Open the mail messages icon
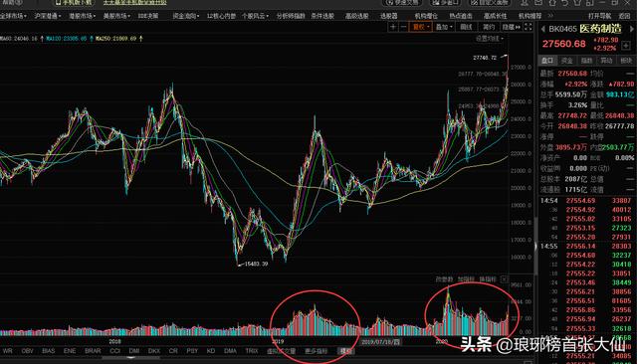Image resolution: width=637 pixels, height=364 pixels. [x=538, y=2]
